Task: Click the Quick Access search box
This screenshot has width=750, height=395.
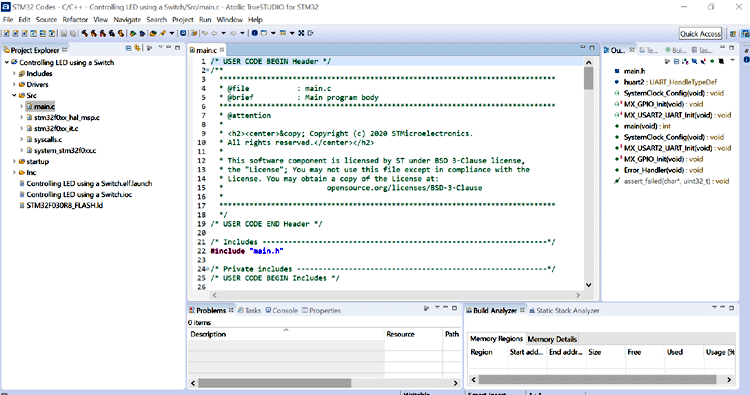Action: 700,33
